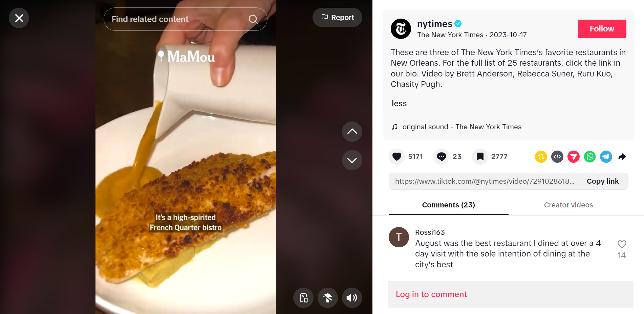Screen dimensions: 644x314
Task: Open original sound by The New York Times
Action: tap(461, 127)
